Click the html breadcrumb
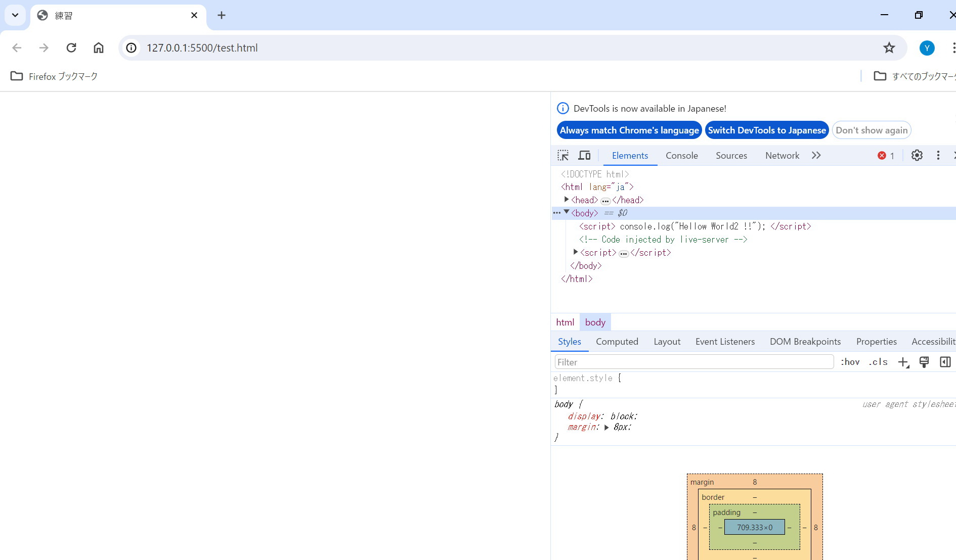The width and height of the screenshot is (956, 560). pyautogui.click(x=565, y=322)
